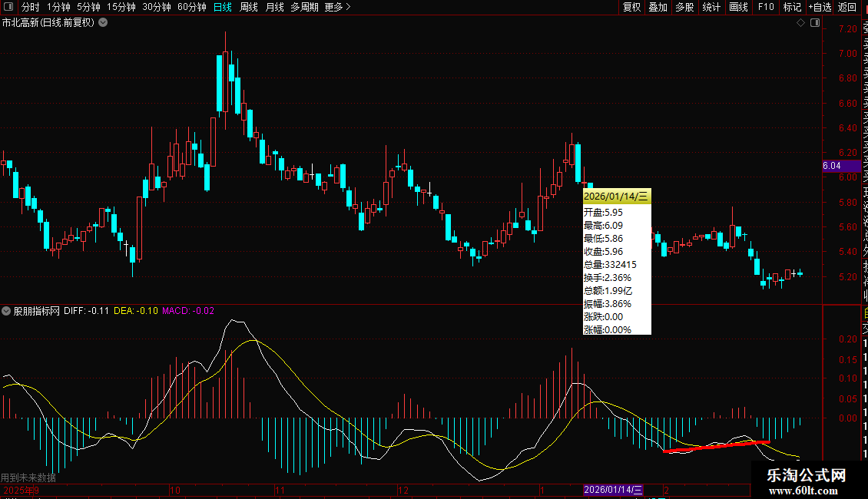Click the MACD: -0.02 indicator value
The width and height of the screenshot is (868, 499).
(x=188, y=311)
